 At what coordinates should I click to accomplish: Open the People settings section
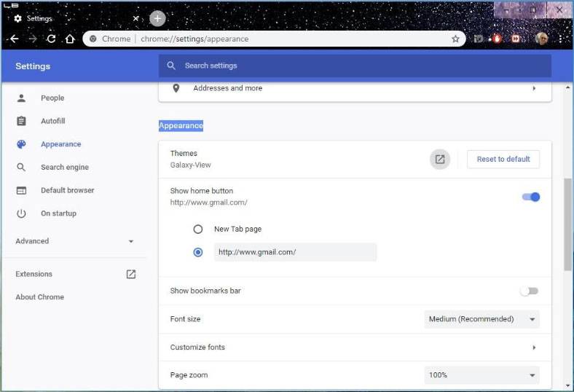pos(52,98)
